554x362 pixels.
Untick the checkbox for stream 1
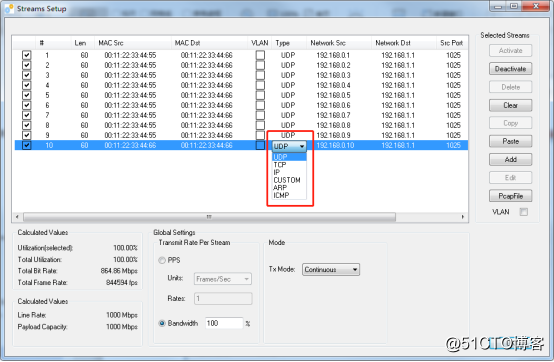[x=26, y=55]
